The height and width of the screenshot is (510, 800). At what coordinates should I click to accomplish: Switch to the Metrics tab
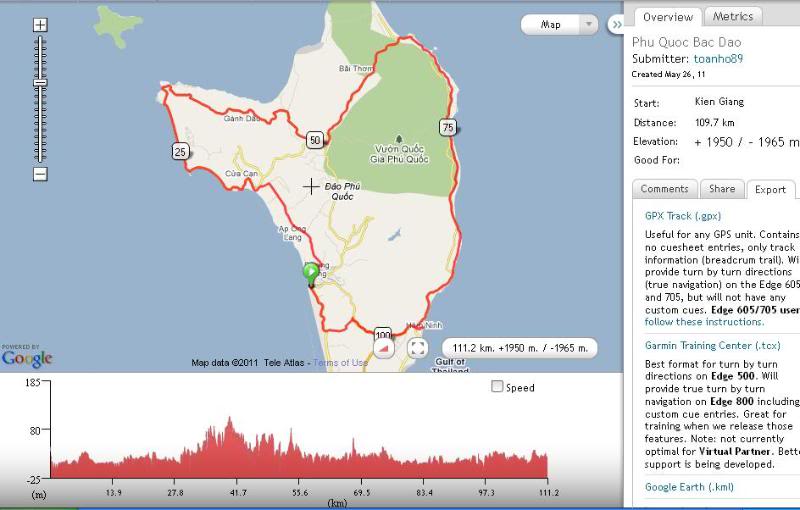[x=733, y=16]
